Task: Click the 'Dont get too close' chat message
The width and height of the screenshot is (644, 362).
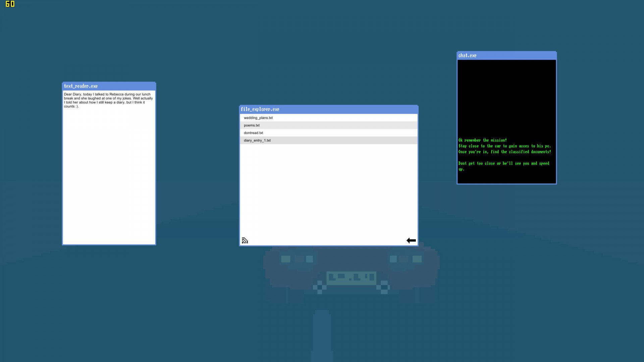Action: 504,166
